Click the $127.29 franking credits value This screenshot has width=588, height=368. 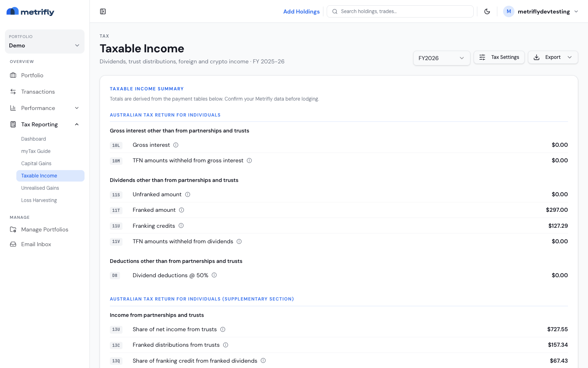[558, 226]
